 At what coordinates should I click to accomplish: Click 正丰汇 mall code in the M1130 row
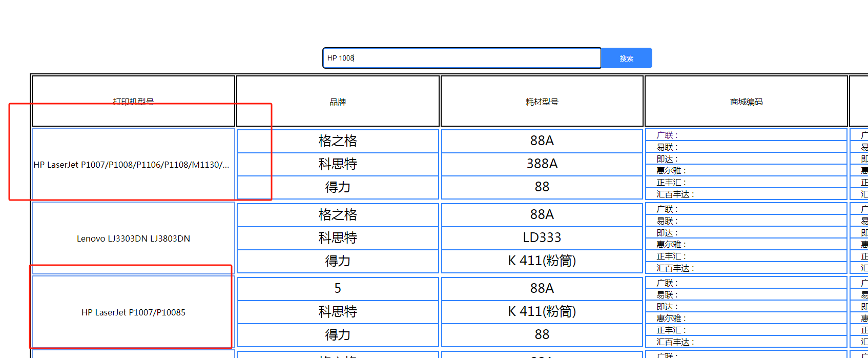pyautogui.click(x=746, y=182)
